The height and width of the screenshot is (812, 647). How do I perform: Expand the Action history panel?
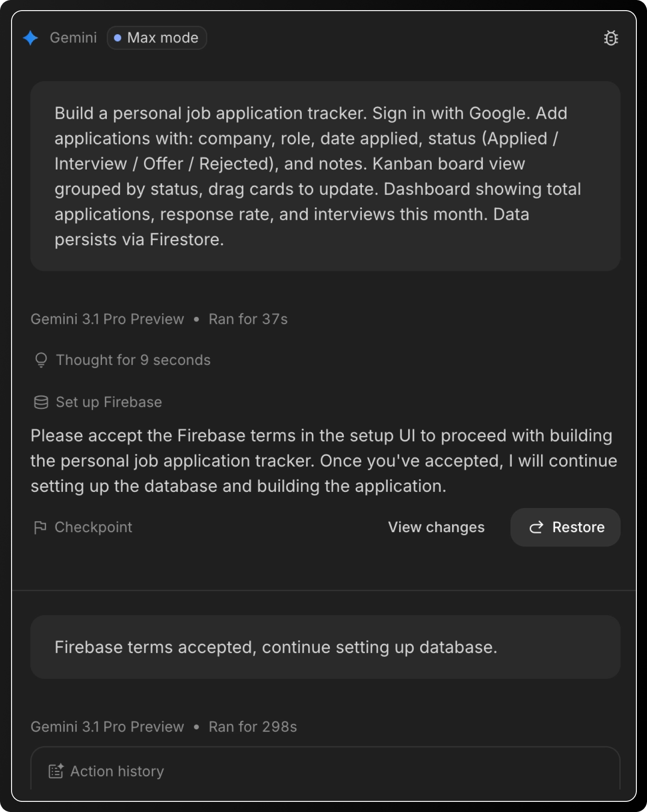point(117,771)
